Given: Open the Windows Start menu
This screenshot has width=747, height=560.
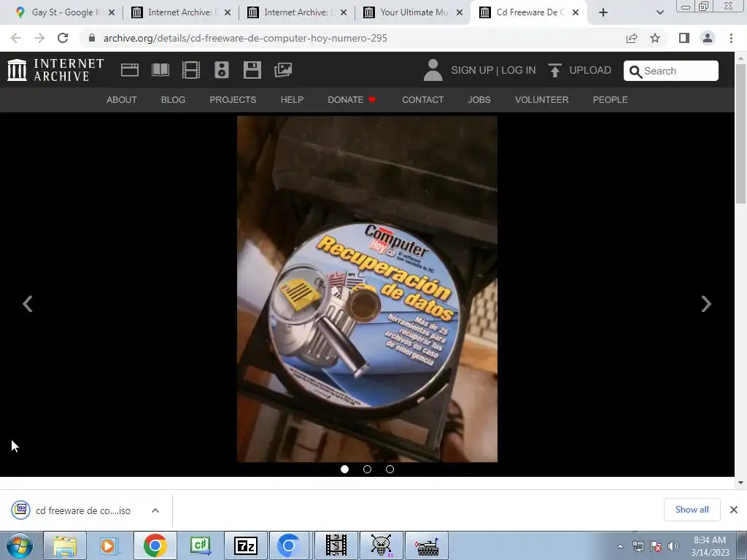Looking at the screenshot, I should click(x=20, y=545).
